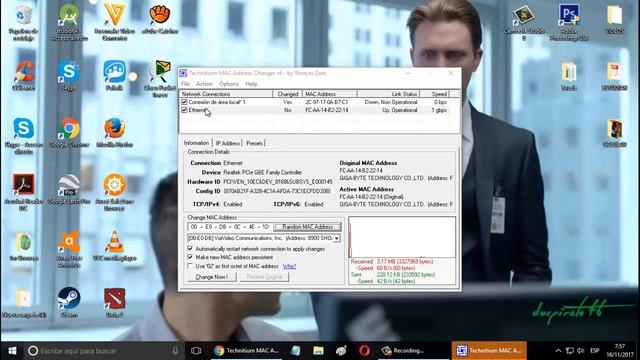The height and width of the screenshot is (360, 640).
Task: Open the volume control in system tray
Action: coord(580,351)
